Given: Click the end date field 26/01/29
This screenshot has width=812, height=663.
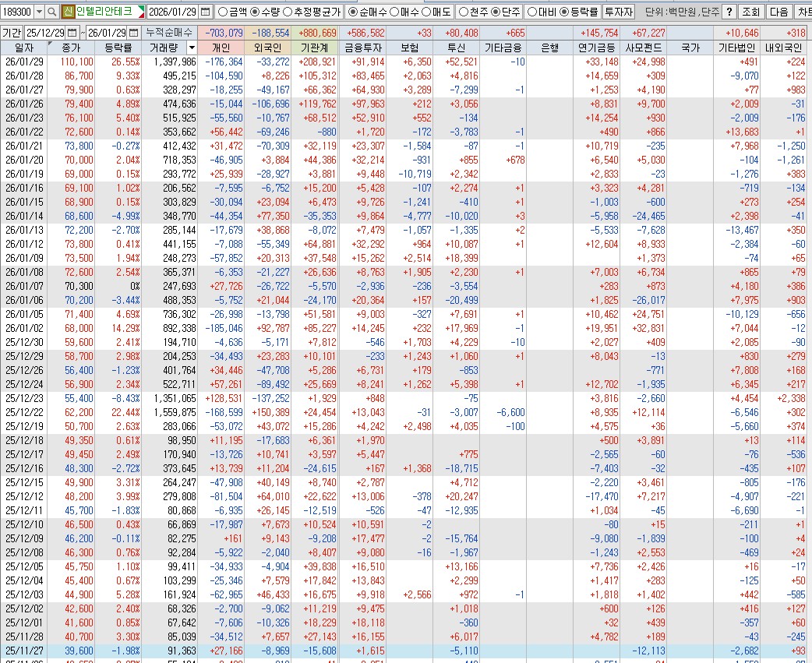Looking at the screenshot, I should coord(107,33).
